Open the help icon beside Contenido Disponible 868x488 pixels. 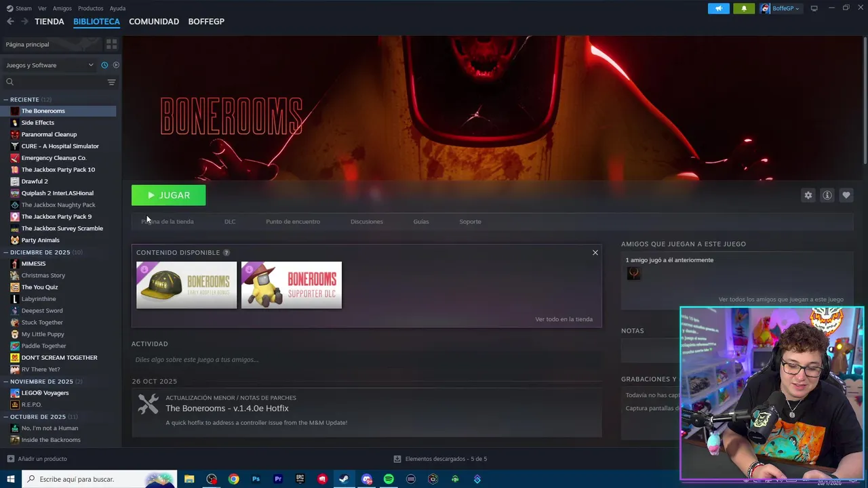pyautogui.click(x=226, y=253)
